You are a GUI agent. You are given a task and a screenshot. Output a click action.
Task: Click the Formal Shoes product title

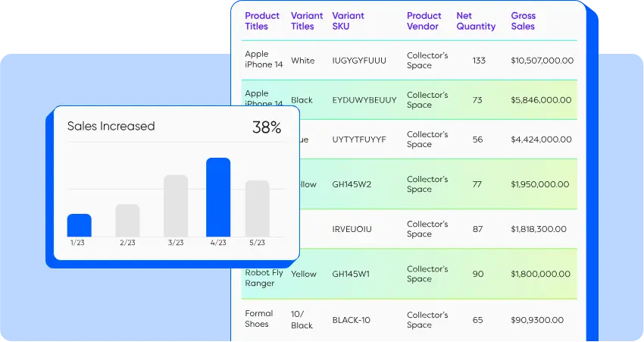(x=259, y=318)
